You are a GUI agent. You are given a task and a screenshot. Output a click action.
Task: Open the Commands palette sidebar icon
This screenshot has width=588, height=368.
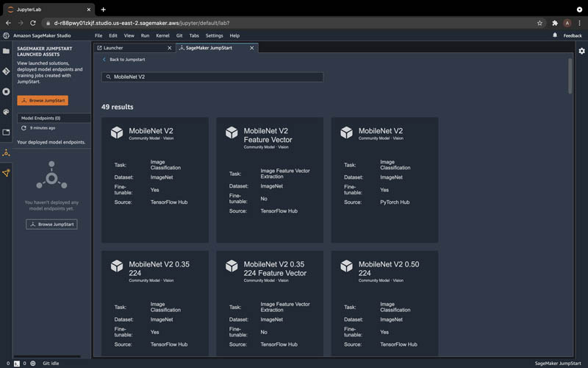point(6,112)
